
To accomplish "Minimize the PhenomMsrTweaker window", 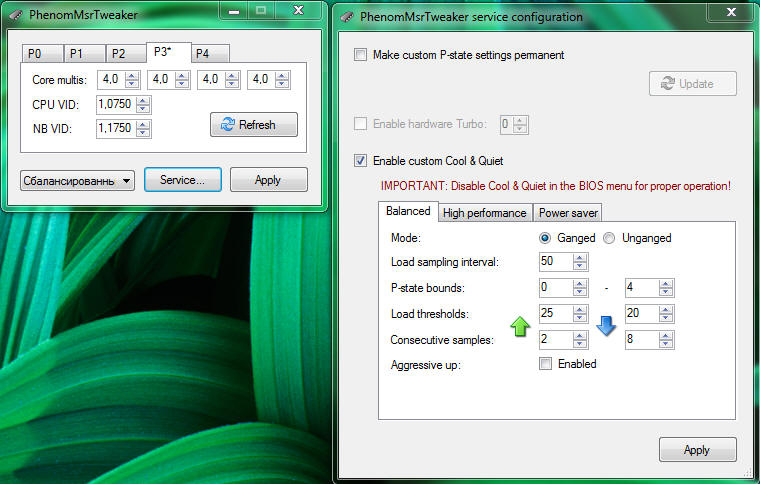I will (x=235, y=11).
